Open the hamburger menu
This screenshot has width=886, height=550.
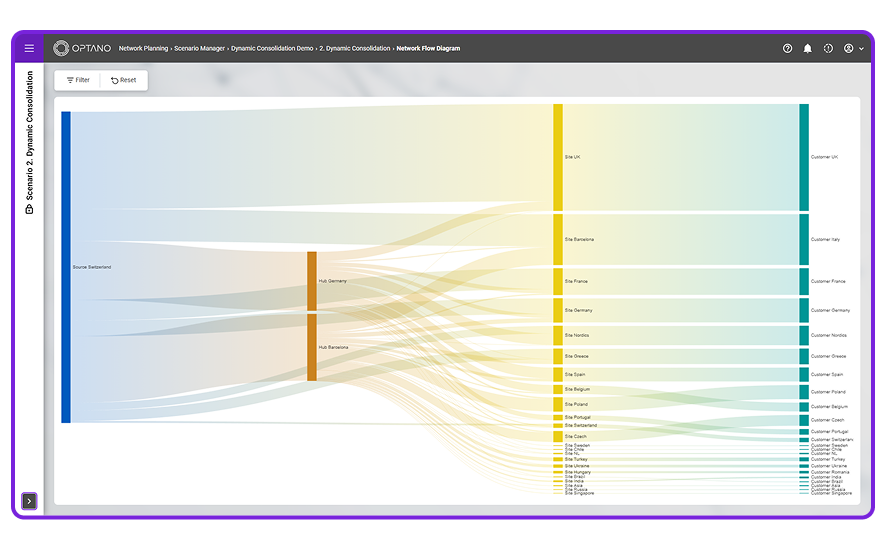point(29,49)
